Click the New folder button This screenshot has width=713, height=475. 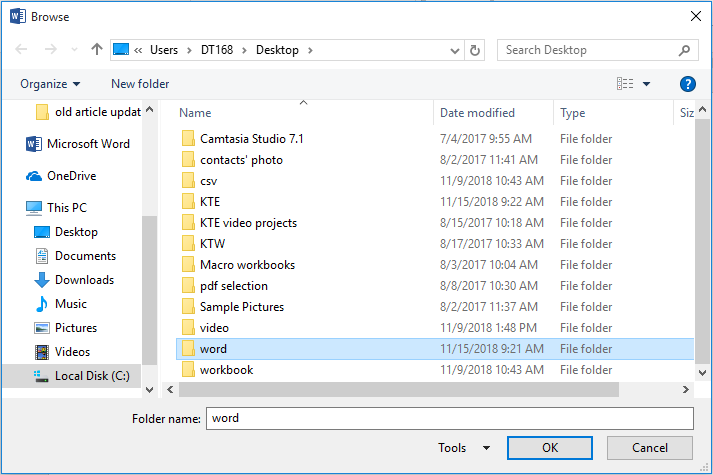140,84
